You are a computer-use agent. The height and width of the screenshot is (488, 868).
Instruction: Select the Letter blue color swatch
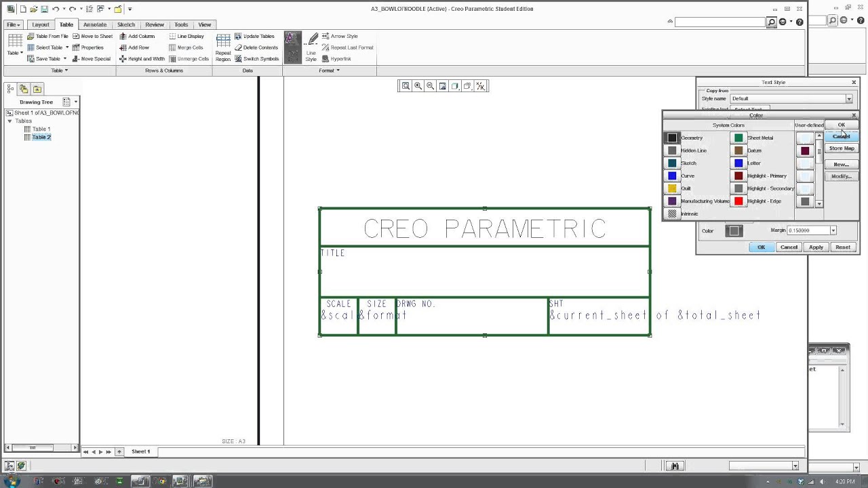click(738, 163)
